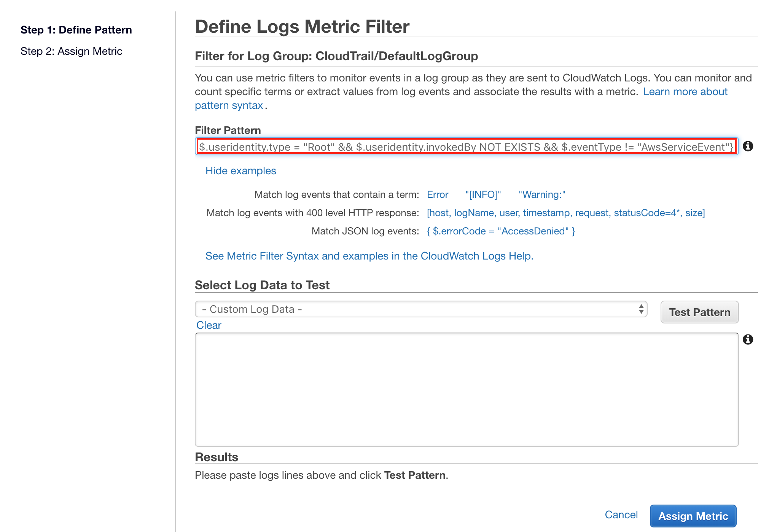This screenshot has height=532, width=777.
Task: Open the Custom Log Data dropdown
Action: tap(420, 309)
